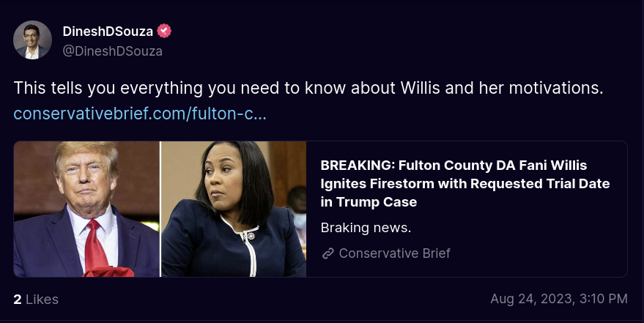The height and width of the screenshot is (323, 644).
Task: Click the post text about Willis and motivations
Action: 308,88
